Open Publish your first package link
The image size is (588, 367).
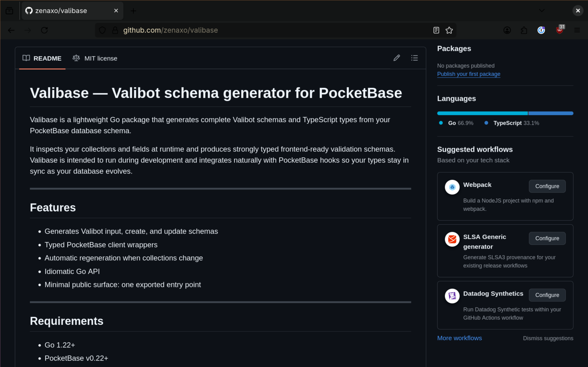(x=468, y=74)
